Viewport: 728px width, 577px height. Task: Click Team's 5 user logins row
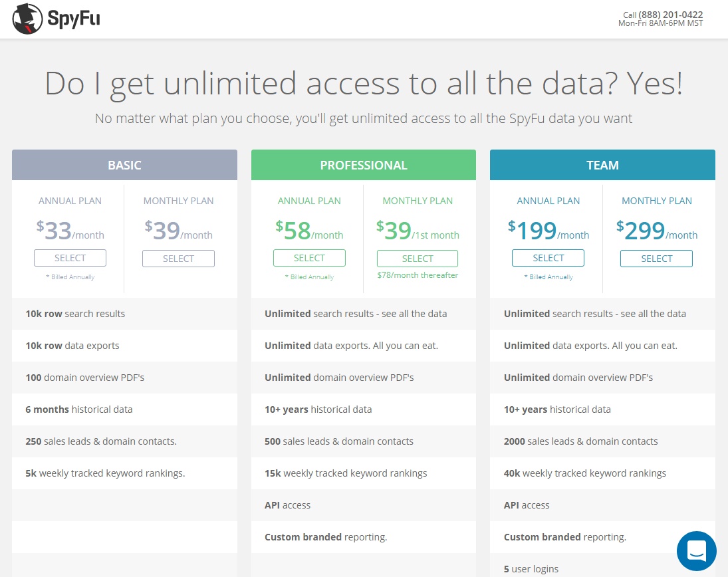tap(531, 569)
